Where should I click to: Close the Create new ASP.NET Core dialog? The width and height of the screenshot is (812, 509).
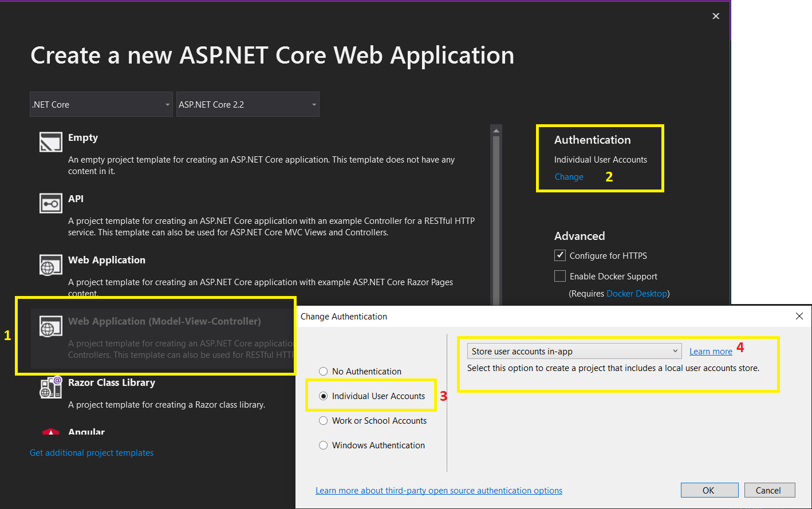[716, 16]
